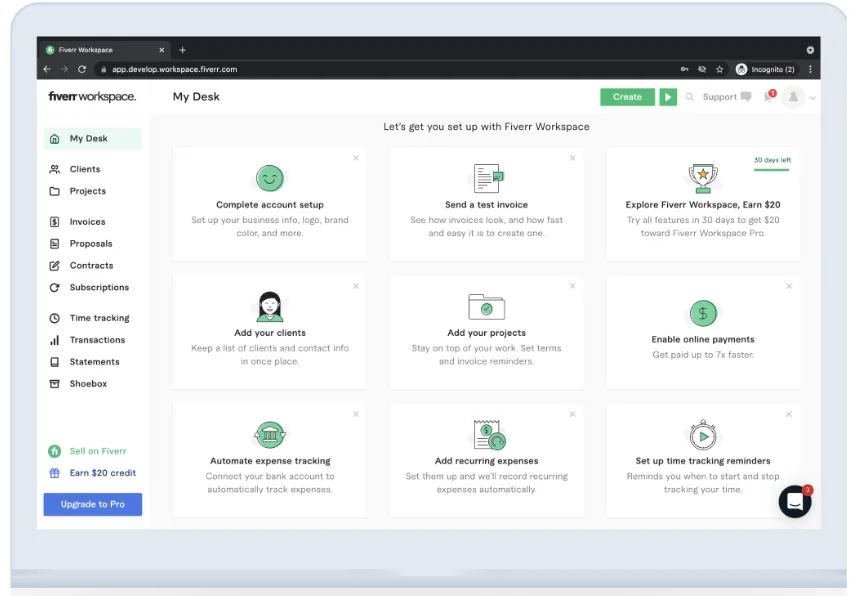Expand the account dropdown chevron

click(812, 98)
